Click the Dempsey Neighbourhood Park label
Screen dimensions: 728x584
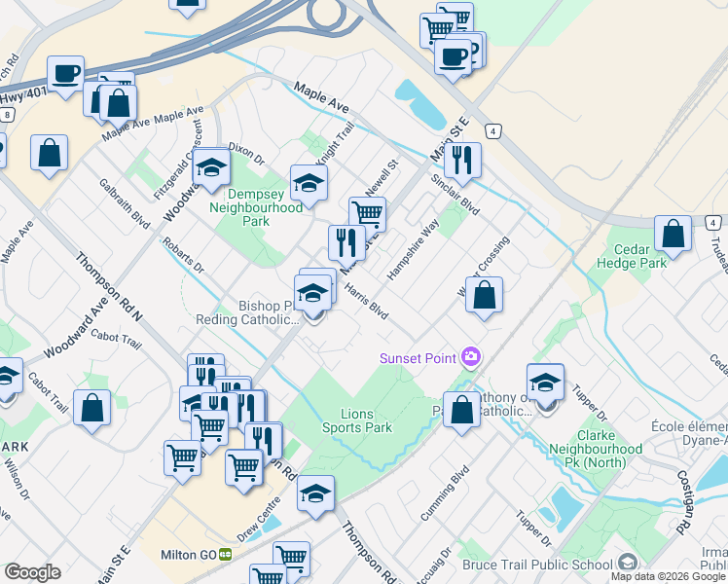tap(256, 207)
